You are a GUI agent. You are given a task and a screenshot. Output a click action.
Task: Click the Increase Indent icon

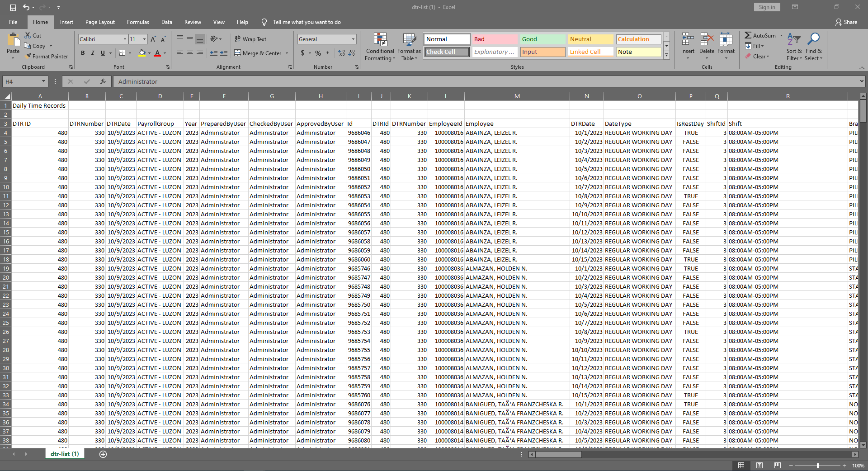click(x=224, y=53)
